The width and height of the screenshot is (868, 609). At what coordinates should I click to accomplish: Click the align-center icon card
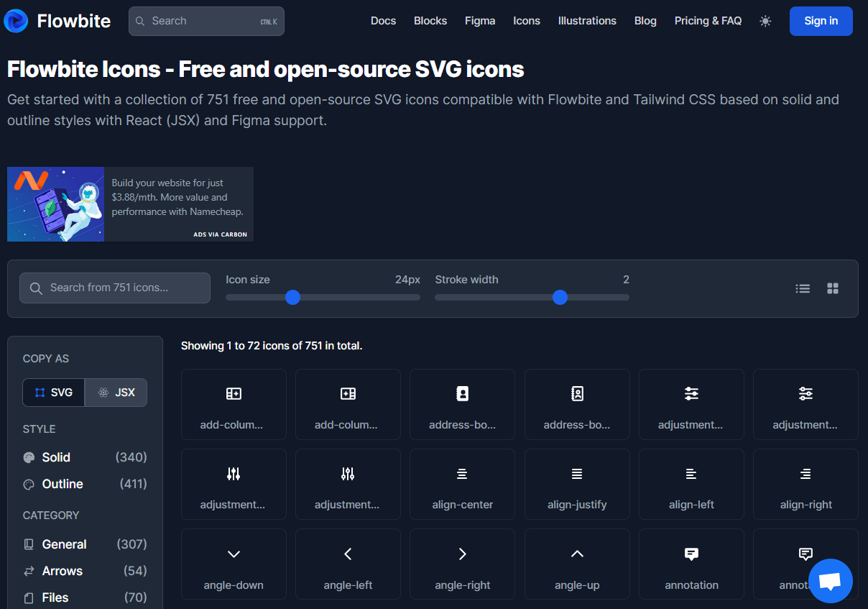pos(462,484)
